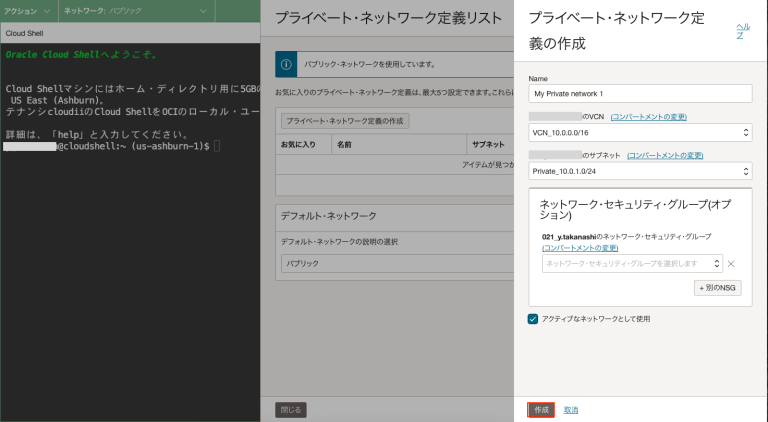Open the ヘルプ help link
The height and width of the screenshot is (422, 768).
coord(741,30)
